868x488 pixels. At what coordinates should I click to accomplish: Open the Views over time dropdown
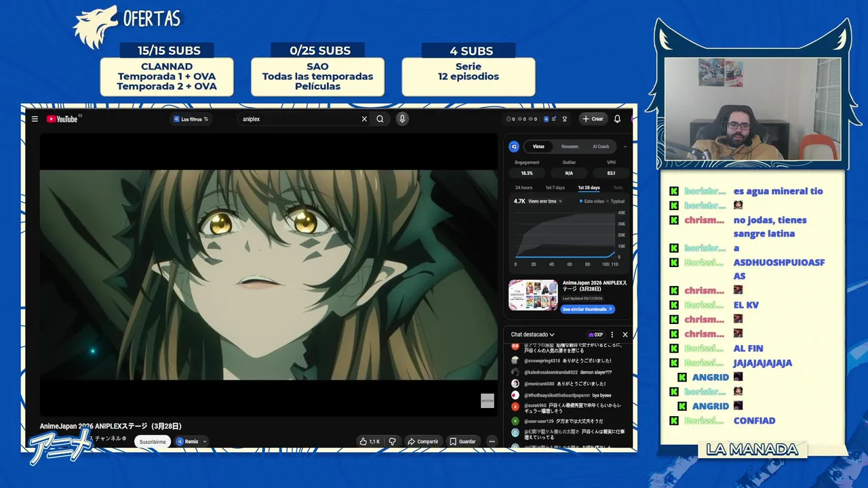click(545, 201)
